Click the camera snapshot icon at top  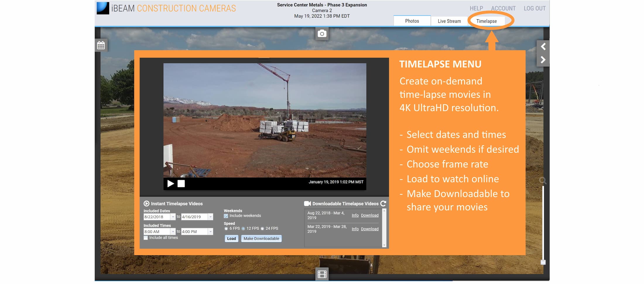point(322,34)
